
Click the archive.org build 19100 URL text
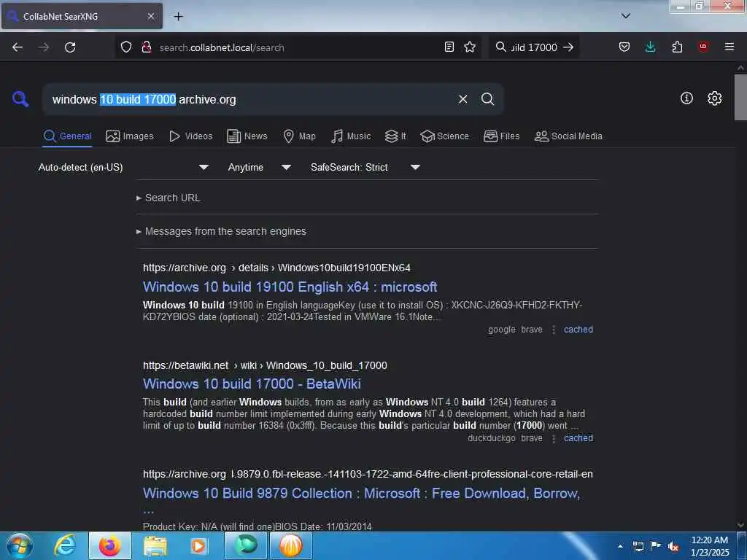pyautogui.click(x=276, y=268)
